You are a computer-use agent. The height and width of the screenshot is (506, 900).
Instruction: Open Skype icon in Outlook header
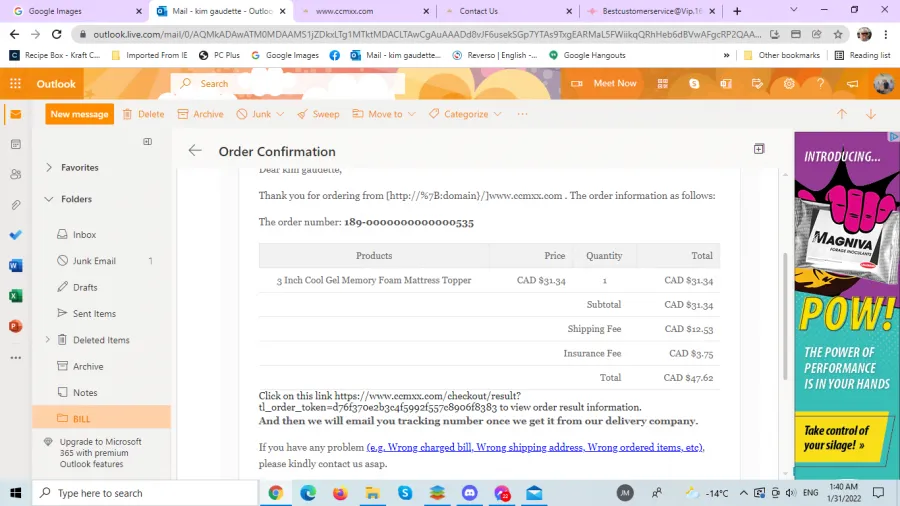[694, 84]
